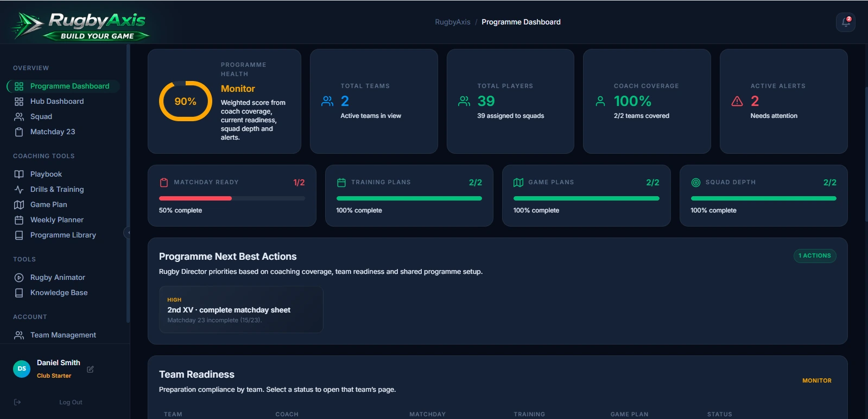
Task: Click 'Programme Next Best Actions' heading
Action: tap(228, 257)
